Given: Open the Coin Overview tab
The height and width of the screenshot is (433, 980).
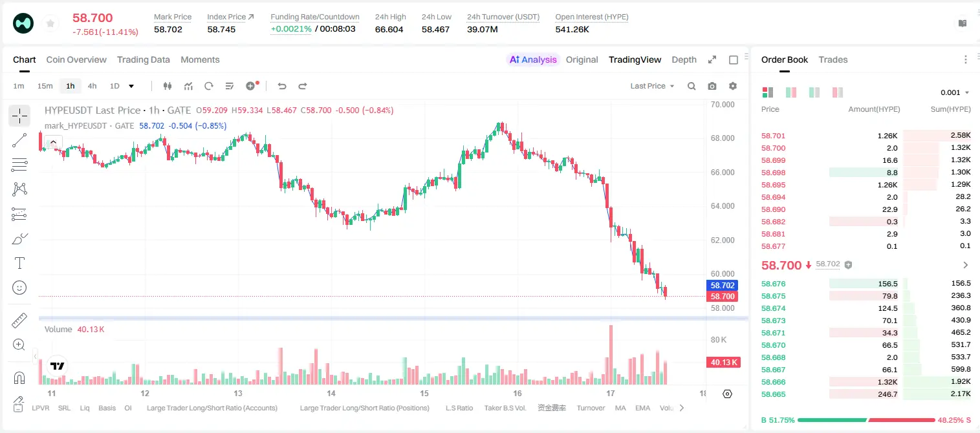Looking at the screenshot, I should pos(76,59).
